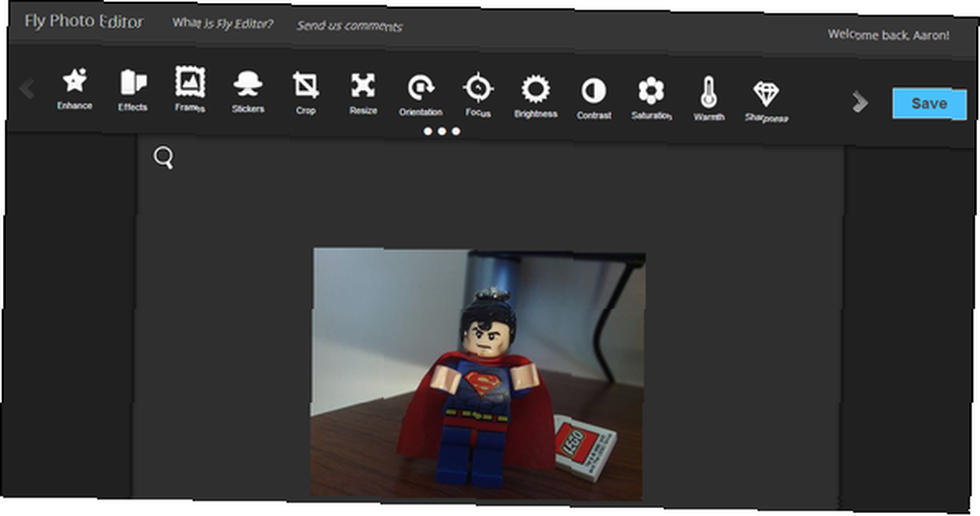Click the Fly Photo Editor title
The image size is (980, 516).
83,22
